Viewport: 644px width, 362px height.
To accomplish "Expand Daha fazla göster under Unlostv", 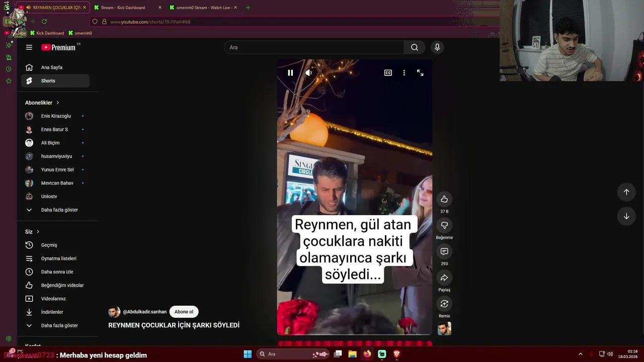I will tap(55, 210).
